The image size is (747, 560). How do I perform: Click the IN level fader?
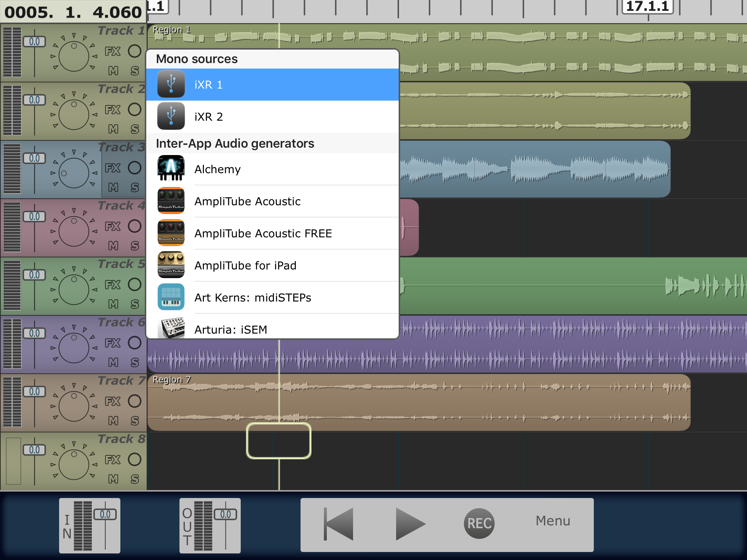[x=105, y=514]
